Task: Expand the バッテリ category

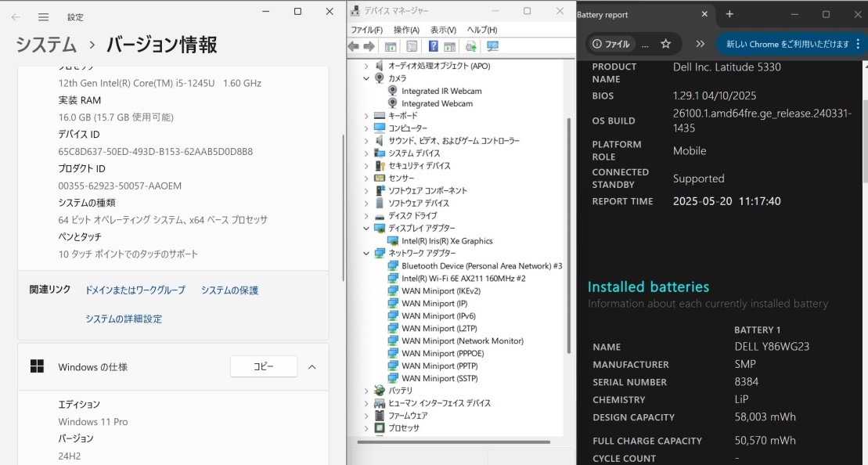Action: pos(366,391)
